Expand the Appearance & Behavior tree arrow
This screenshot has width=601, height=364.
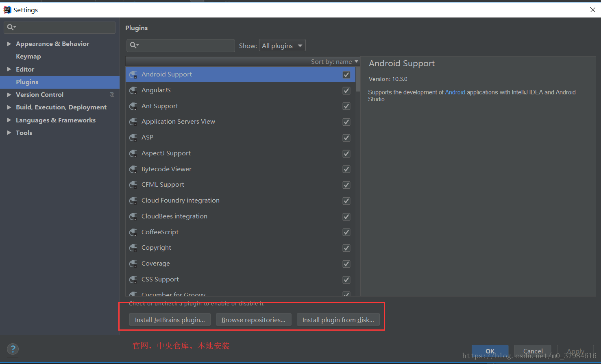(9, 44)
